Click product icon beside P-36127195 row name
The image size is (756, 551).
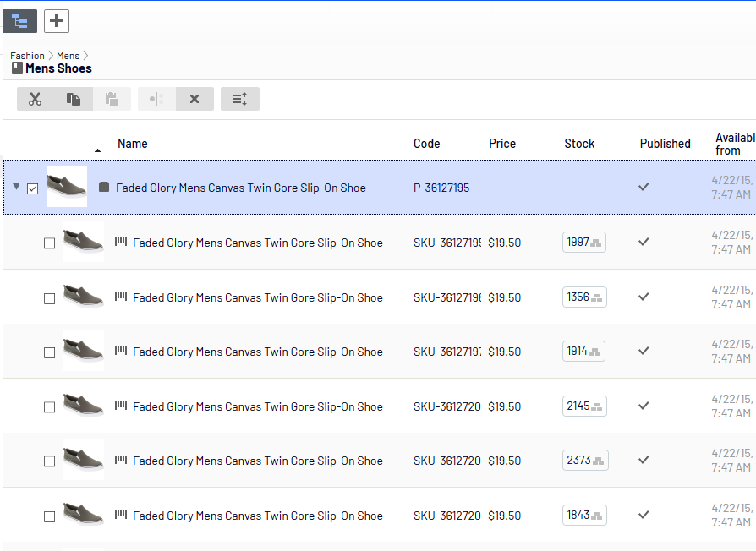click(104, 187)
